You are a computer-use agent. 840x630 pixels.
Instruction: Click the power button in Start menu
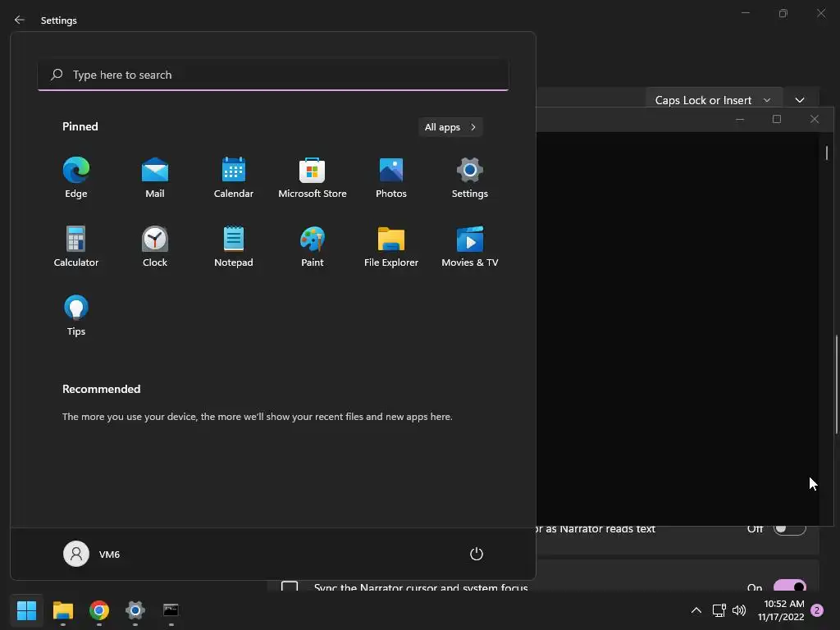[x=477, y=554]
